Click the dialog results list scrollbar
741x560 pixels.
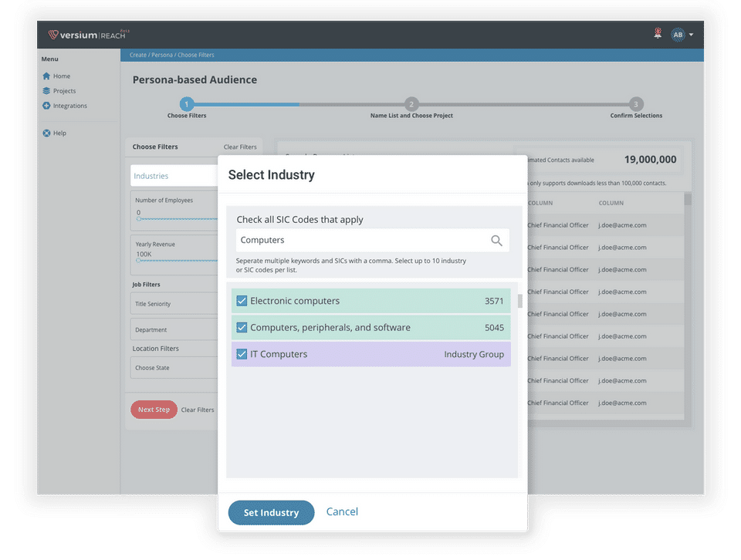click(519, 301)
